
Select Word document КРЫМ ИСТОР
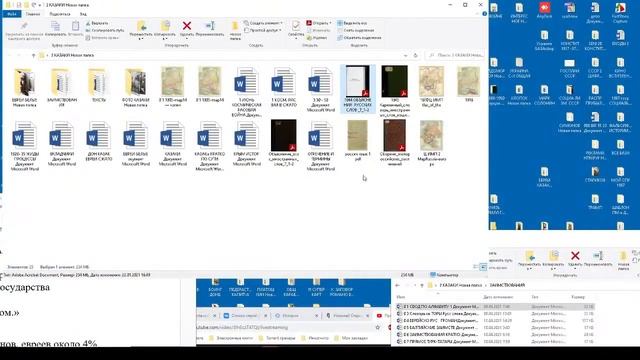point(247,144)
